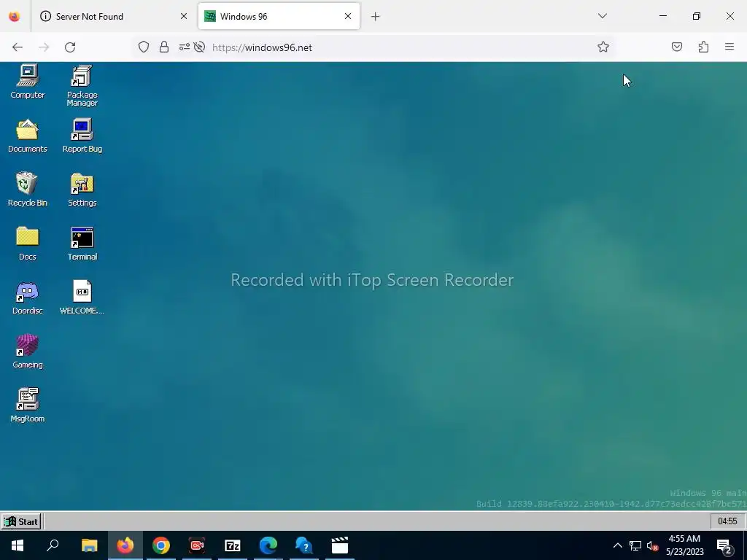The height and width of the screenshot is (560, 747).
Task: Open the Windows Start button on taskbar
Action: tap(18, 545)
